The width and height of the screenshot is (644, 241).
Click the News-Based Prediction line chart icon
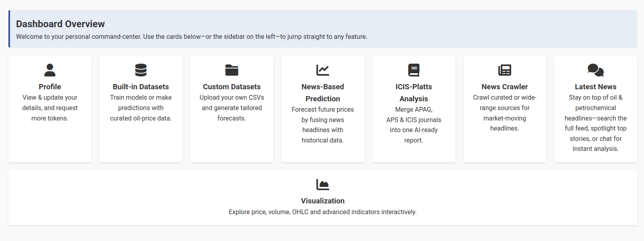pos(322,70)
